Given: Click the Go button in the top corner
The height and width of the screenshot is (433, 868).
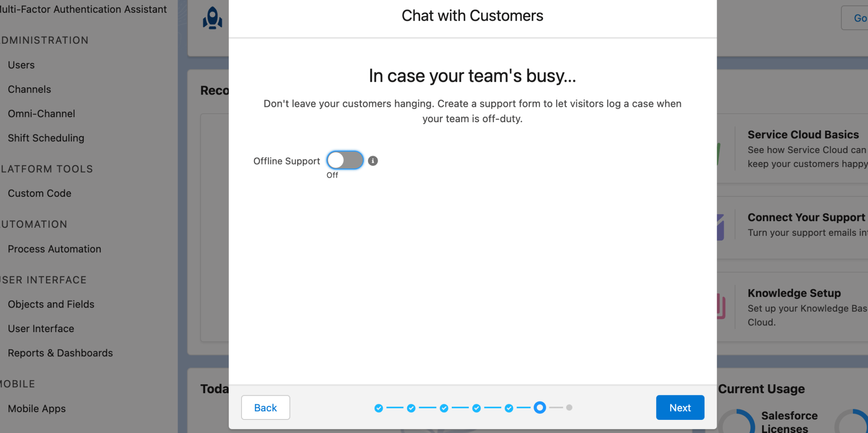Looking at the screenshot, I should [x=860, y=18].
